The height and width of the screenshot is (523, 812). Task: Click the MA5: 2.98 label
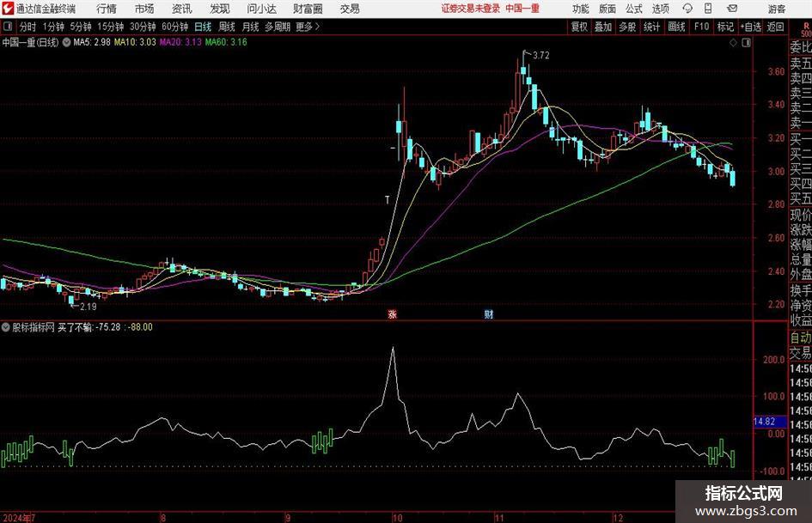click(92, 42)
